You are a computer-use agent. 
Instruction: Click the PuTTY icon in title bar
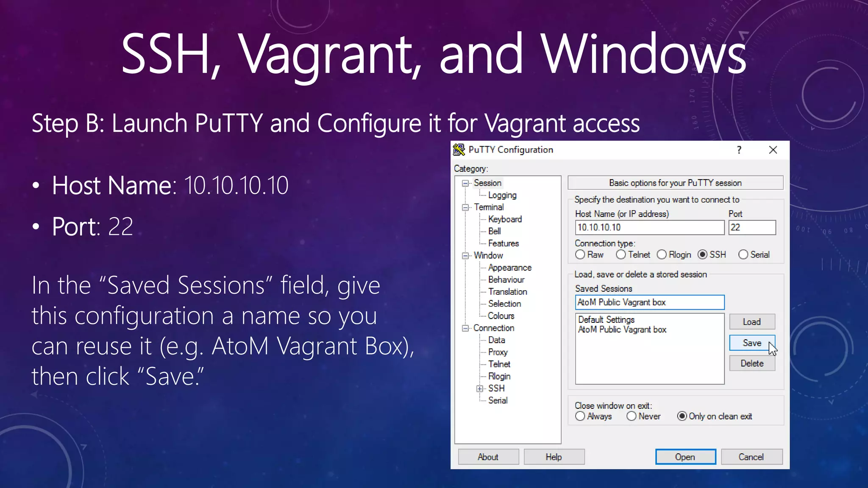tap(459, 150)
